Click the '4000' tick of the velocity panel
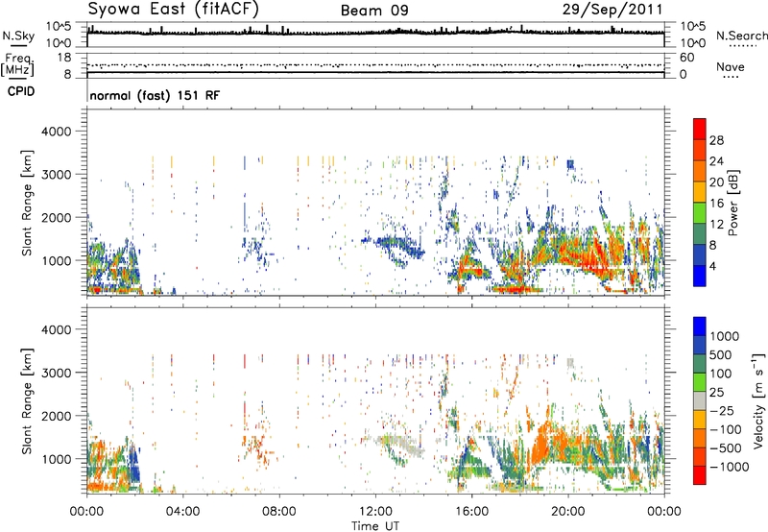The width and height of the screenshot is (768, 532). (x=56, y=329)
